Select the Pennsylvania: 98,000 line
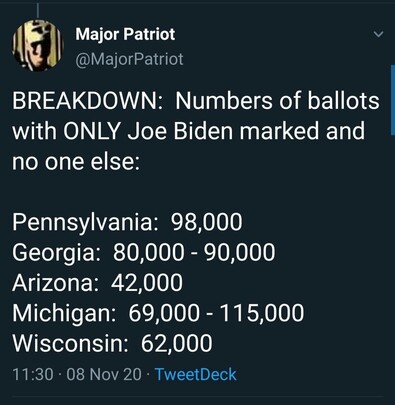Viewport: 395px width, 405px height. click(127, 223)
